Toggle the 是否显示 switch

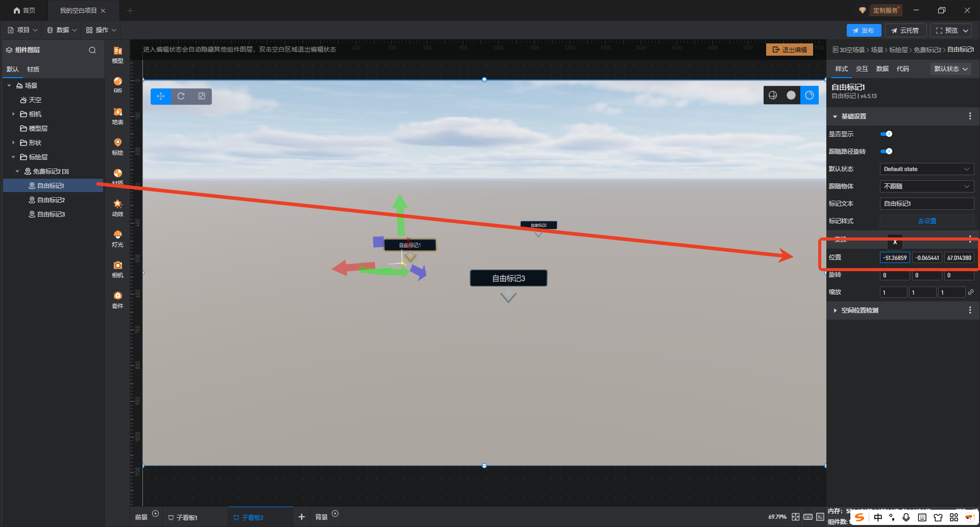coord(887,134)
